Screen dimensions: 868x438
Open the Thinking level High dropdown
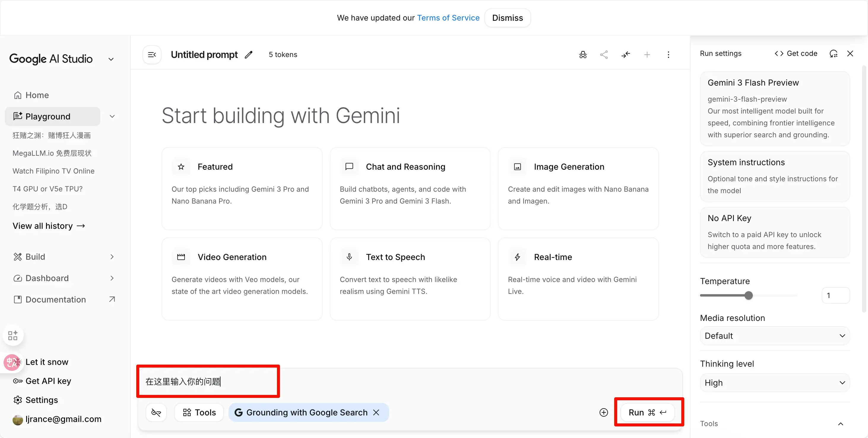point(775,383)
